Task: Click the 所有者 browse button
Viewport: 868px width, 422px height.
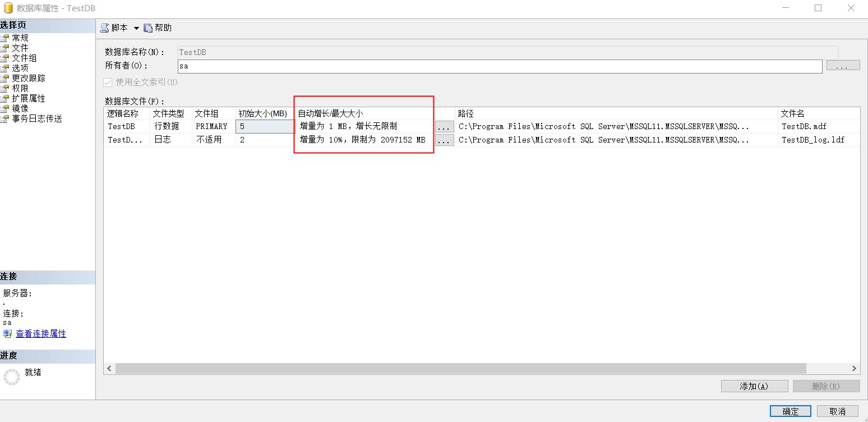Action: point(842,65)
